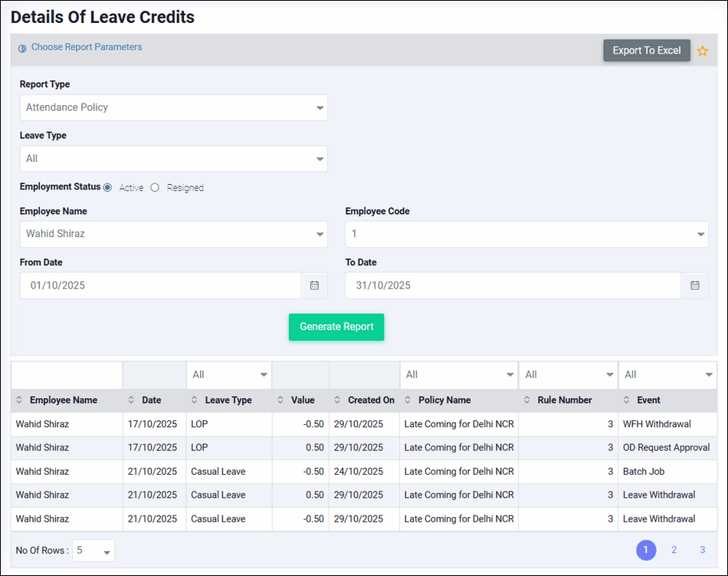Jump to page 3 of results
The width and height of the screenshot is (728, 576).
(x=702, y=550)
